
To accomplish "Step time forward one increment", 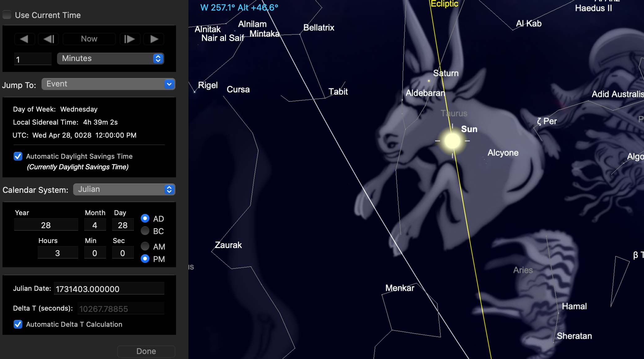I will pyautogui.click(x=130, y=39).
